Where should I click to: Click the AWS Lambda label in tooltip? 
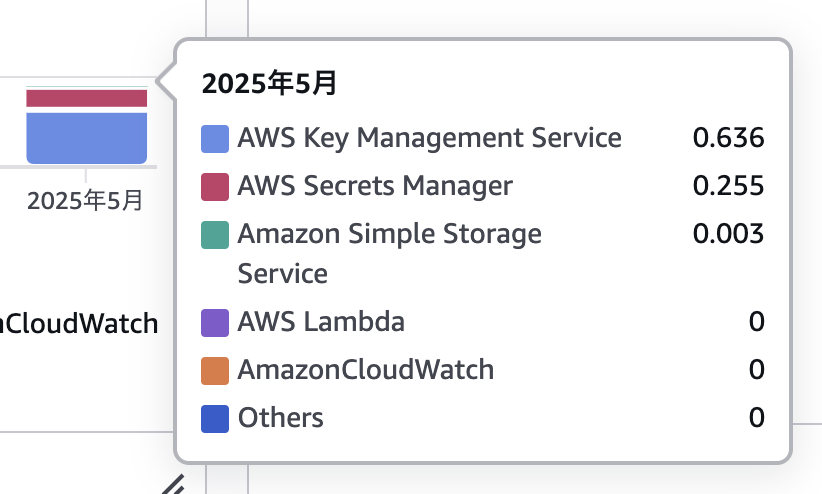point(321,321)
